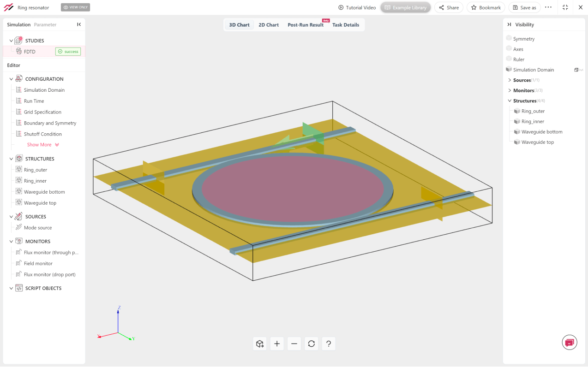Open help with the question mark icon
This screenshot has width=588, height=367.
point(329,343)
